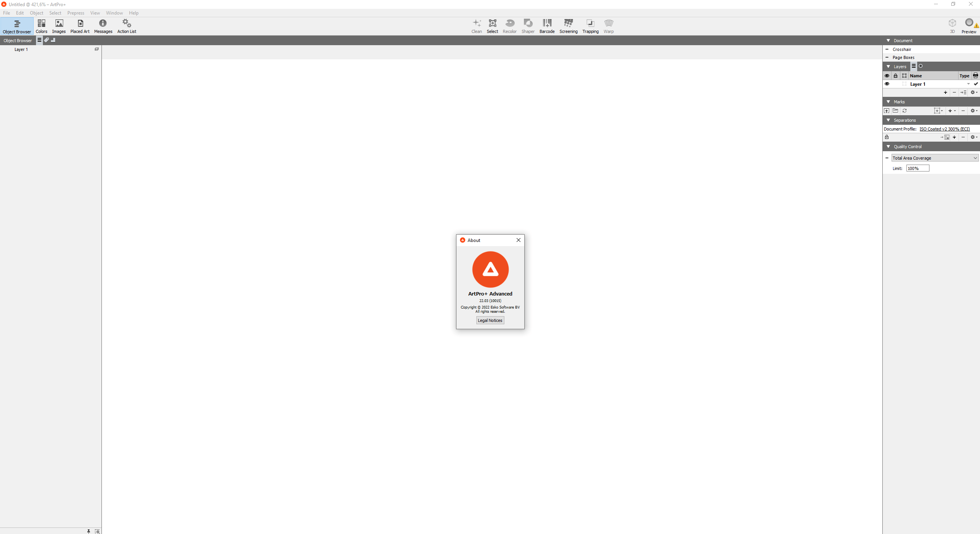Image resolution: width=980 pixels, height=534 pixels.
Task: Switch on Preview mode
Action: 969,26
